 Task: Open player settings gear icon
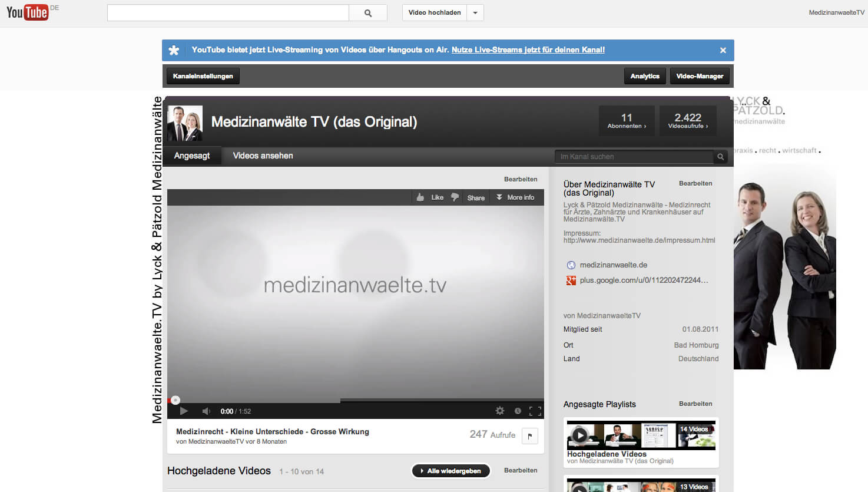pos(500,411)
